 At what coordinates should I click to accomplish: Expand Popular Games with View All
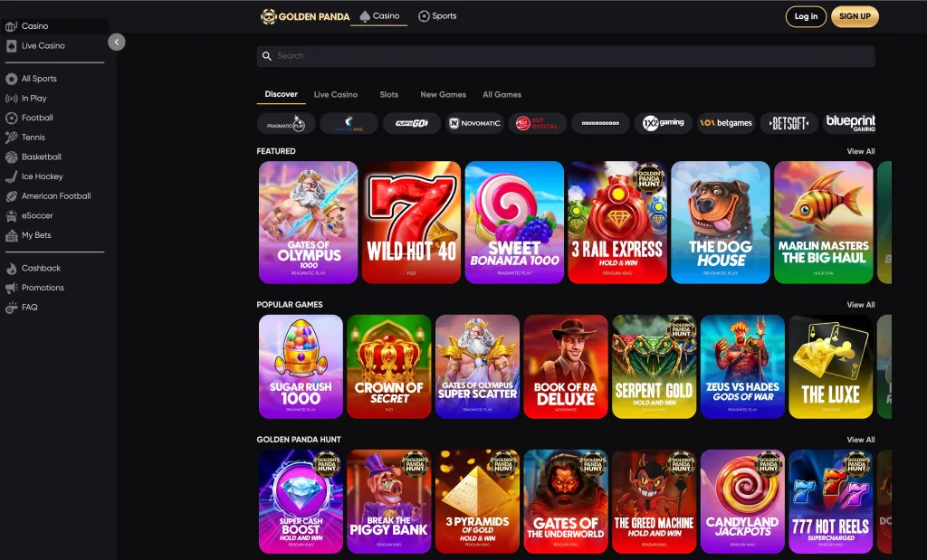(860, 305)
